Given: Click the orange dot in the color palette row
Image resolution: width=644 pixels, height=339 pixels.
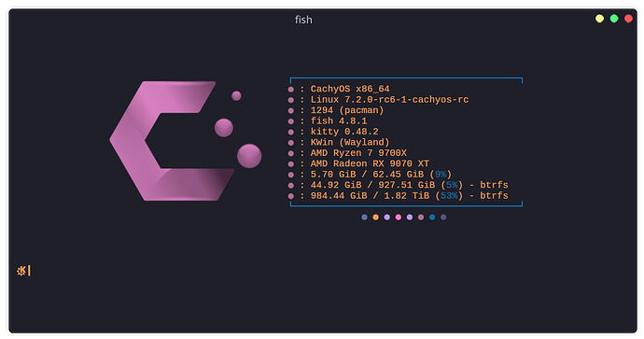Looking at the screenshot, I should (x=375, y=217).
